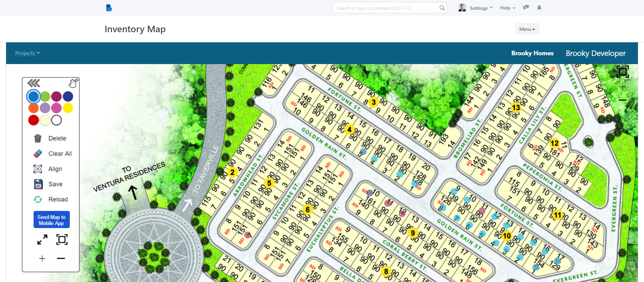Open the Menu button on the Inventory Map header

[527, 29]
